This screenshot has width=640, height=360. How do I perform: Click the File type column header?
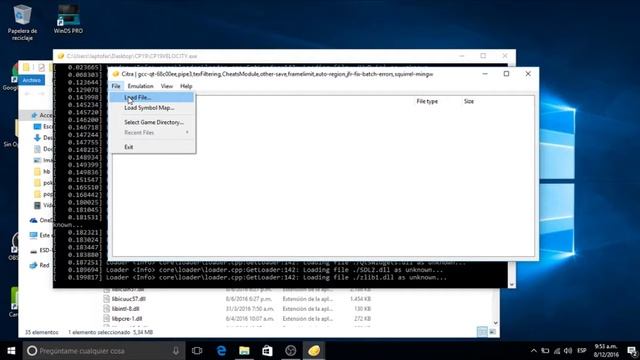point(427,101)
